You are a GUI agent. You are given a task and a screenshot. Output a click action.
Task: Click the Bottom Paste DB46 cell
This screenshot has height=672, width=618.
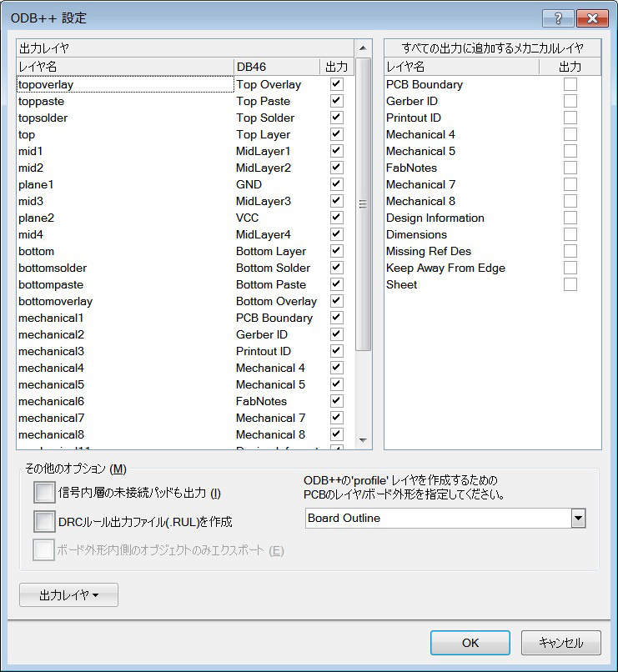(x=271, y=284)
